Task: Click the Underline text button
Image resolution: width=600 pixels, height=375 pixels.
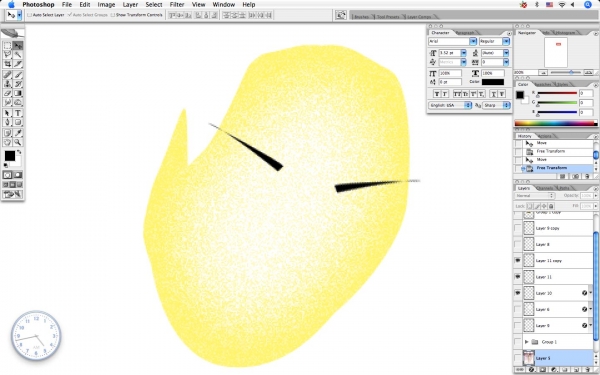Action: pos(493,94)
